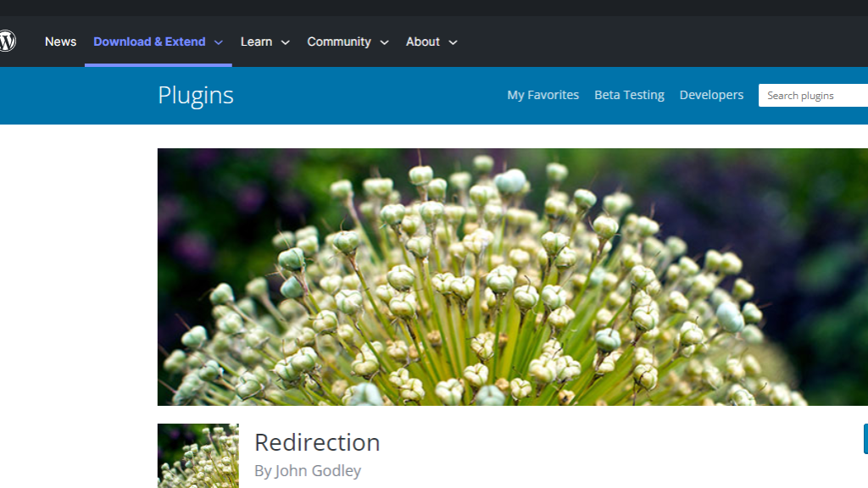The image size is (868, 488).
Task: Go to the Plugins heading link
Action: [196, 95]
